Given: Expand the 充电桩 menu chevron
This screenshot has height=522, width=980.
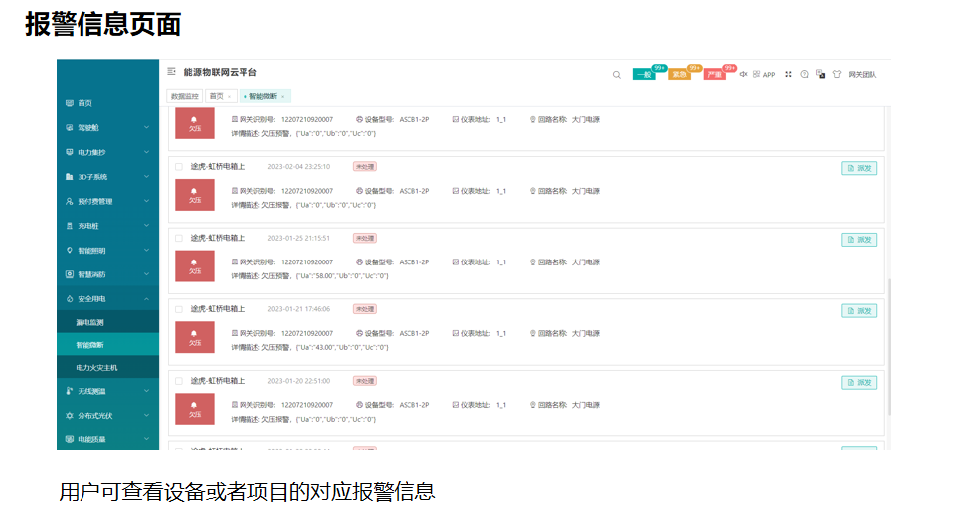Looking at the screenshot, I should coord(146,226).
